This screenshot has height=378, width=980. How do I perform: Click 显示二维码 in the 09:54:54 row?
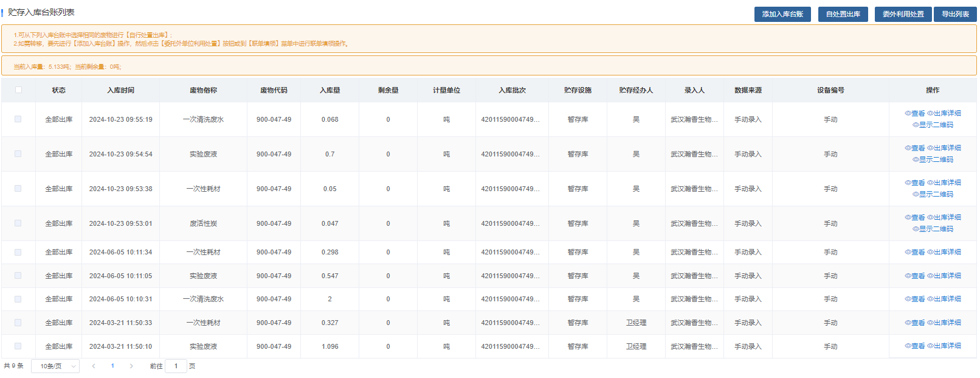(933, 159)
